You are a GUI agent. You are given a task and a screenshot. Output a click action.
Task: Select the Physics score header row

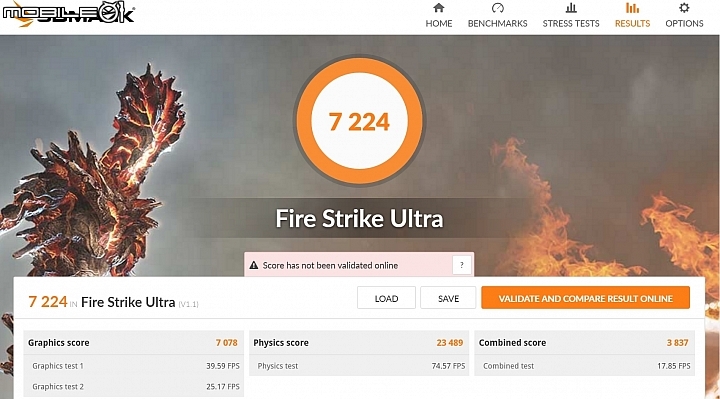[x=359, y=343]
